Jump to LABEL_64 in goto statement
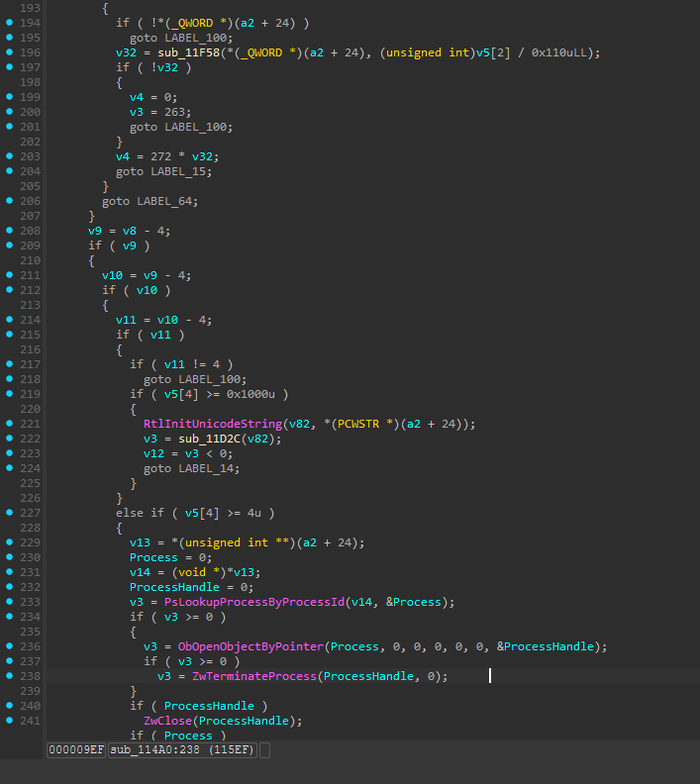700x784 pixels. click(164, 202)
